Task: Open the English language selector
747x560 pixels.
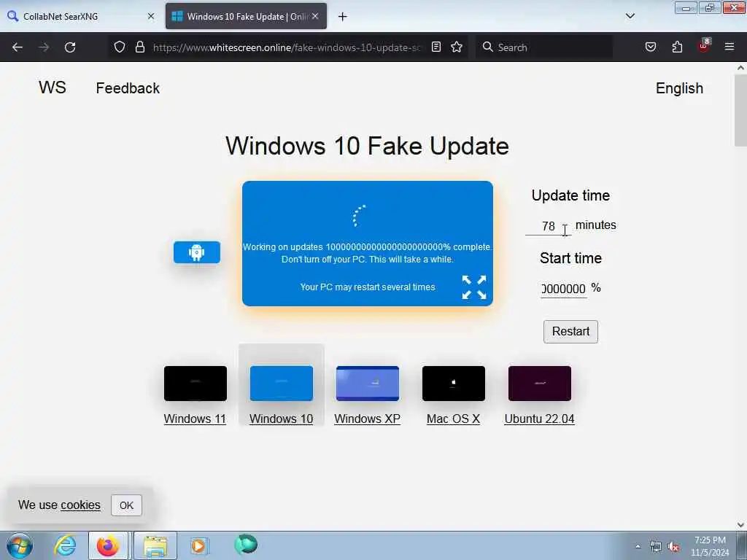Action: click(679, 88)
